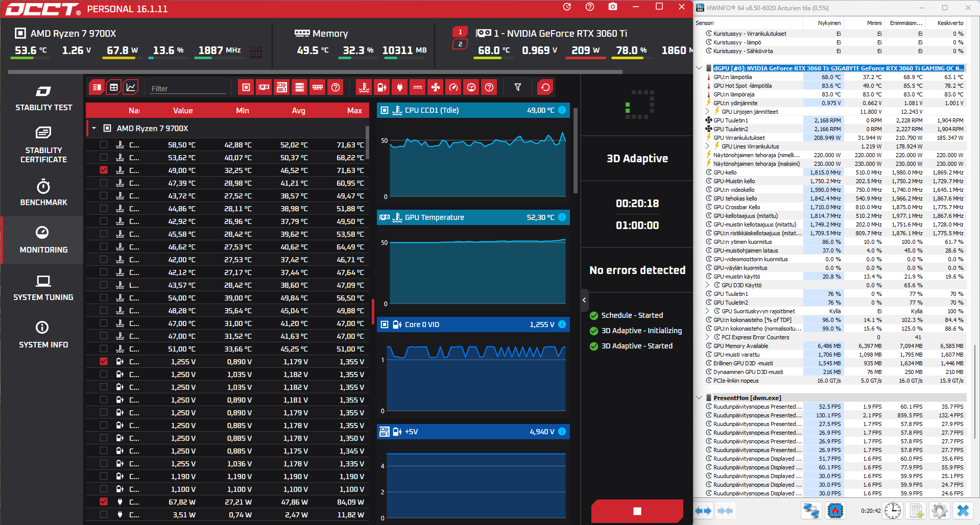
Task: Collapse the AMD Ryzen 7 9700X group
Action: point(94,128)
